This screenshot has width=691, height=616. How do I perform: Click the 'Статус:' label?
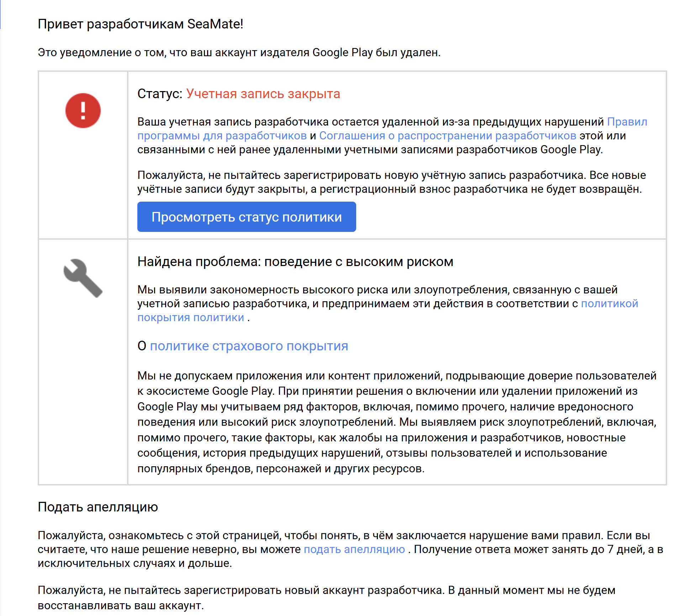[x=160, y=94]
